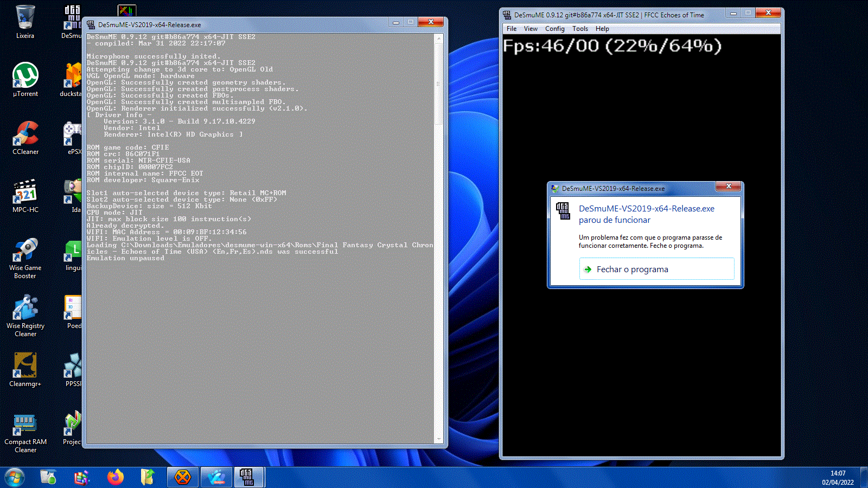The height and width of the screenshot is (488, 868).
Task: Minimize the DeSmuME console window
Action: coord(396,22)
